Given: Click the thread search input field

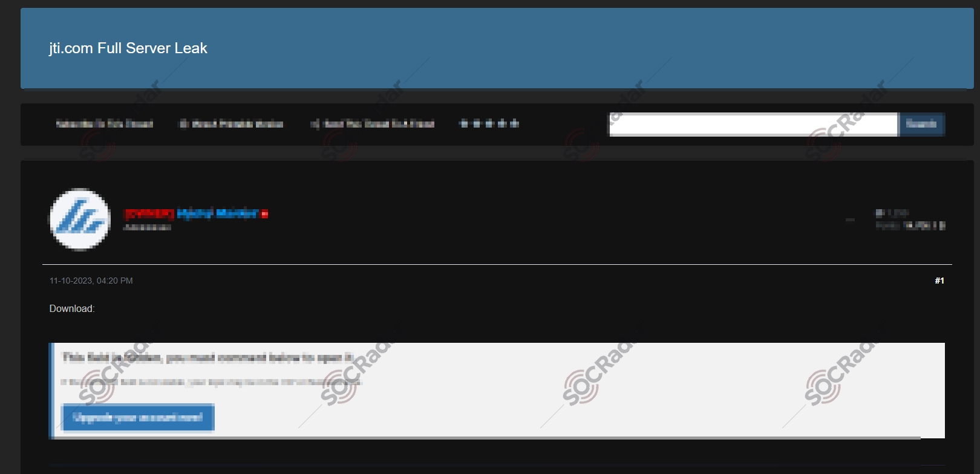Looking at the screenshot, I should coord(753,125).
